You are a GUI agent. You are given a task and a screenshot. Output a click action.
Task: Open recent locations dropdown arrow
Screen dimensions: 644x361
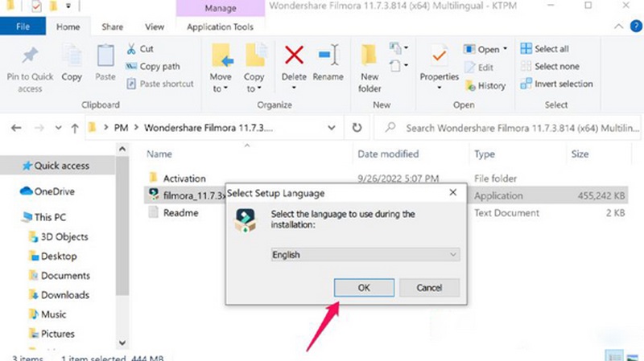click(x=58, y=128)
